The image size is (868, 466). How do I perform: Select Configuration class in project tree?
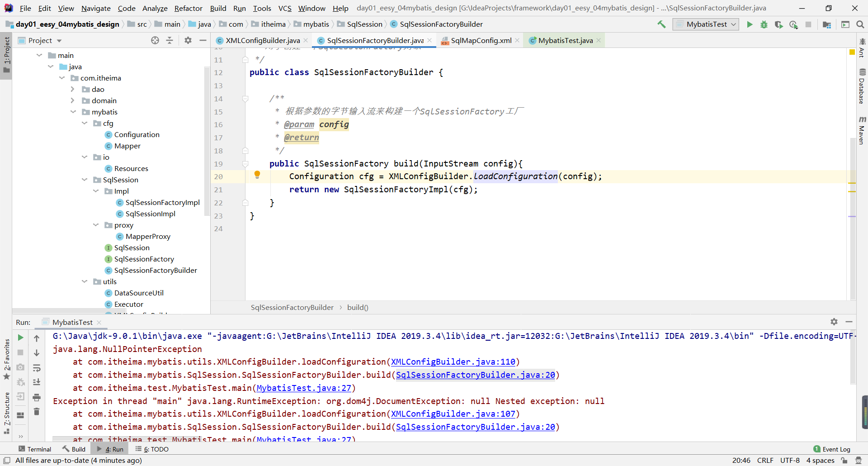137,134
